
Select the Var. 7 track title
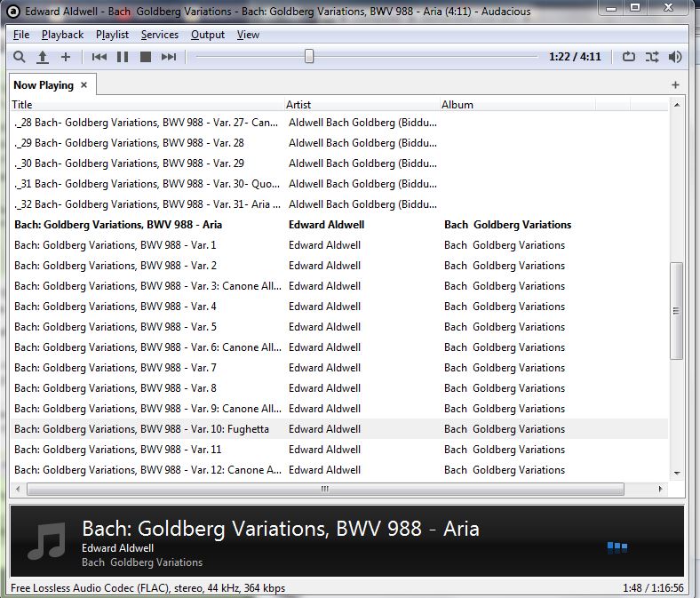[115, 368]
